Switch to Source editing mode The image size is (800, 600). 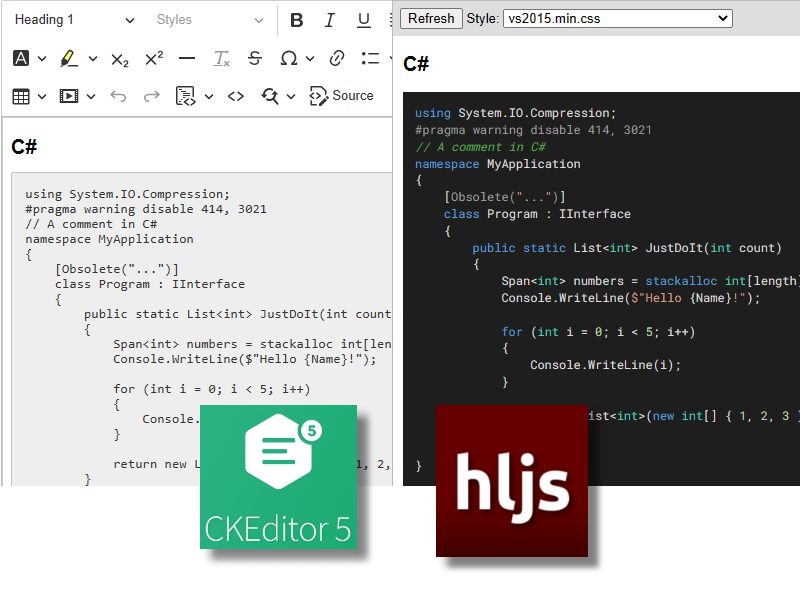[x=341, y=96]
